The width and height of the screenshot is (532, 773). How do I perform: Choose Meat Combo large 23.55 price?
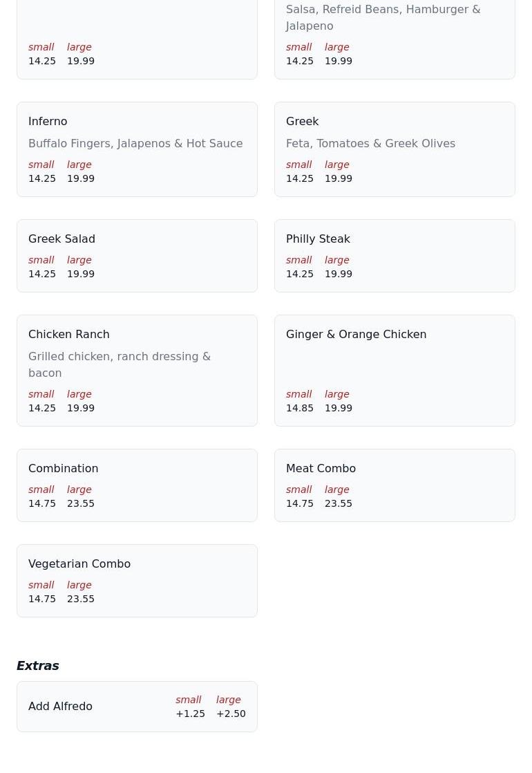339,503
